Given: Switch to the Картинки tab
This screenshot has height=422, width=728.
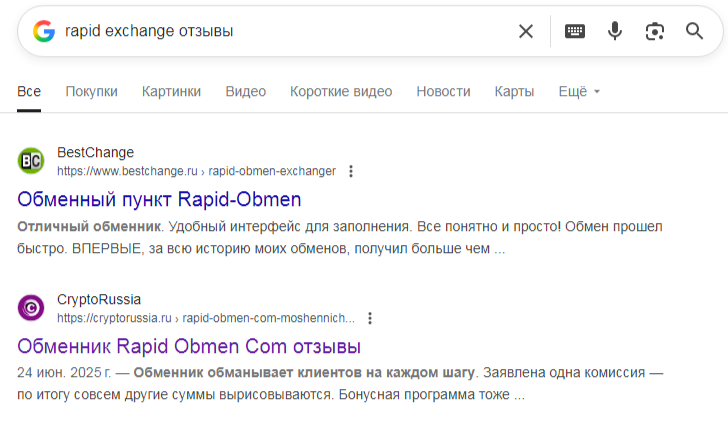Looking at the screenshot, I should pyautogui.click(x=171, y=91).
